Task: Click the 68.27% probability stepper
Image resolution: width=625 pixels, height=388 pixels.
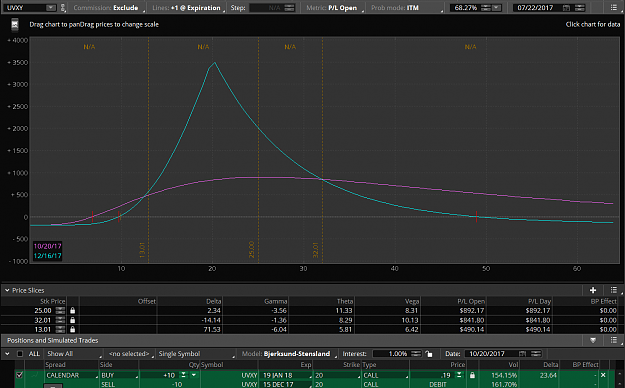Action: [x=486, y=8]
